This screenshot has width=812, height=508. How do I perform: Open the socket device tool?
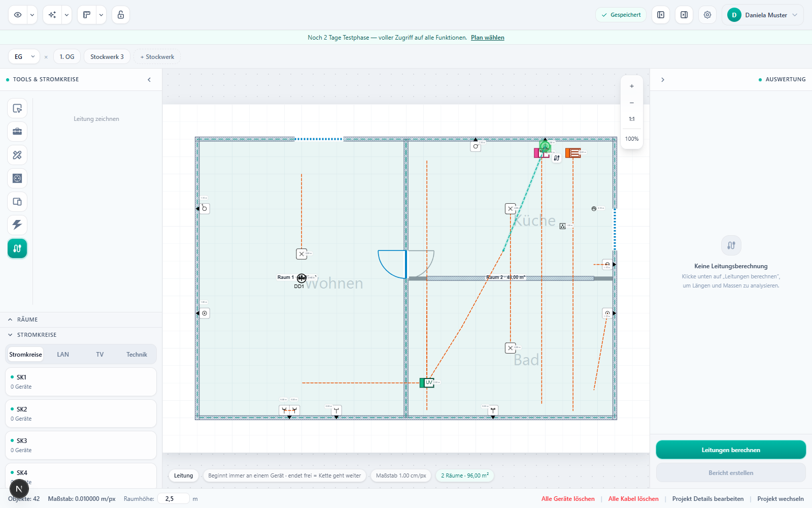click(17, 178)
